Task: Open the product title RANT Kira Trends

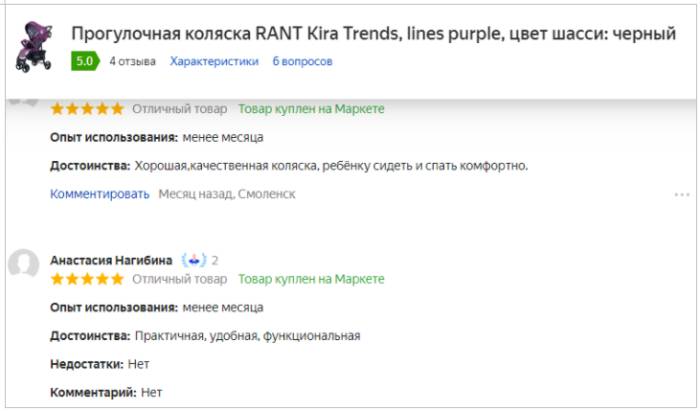Action: point(373,33)
